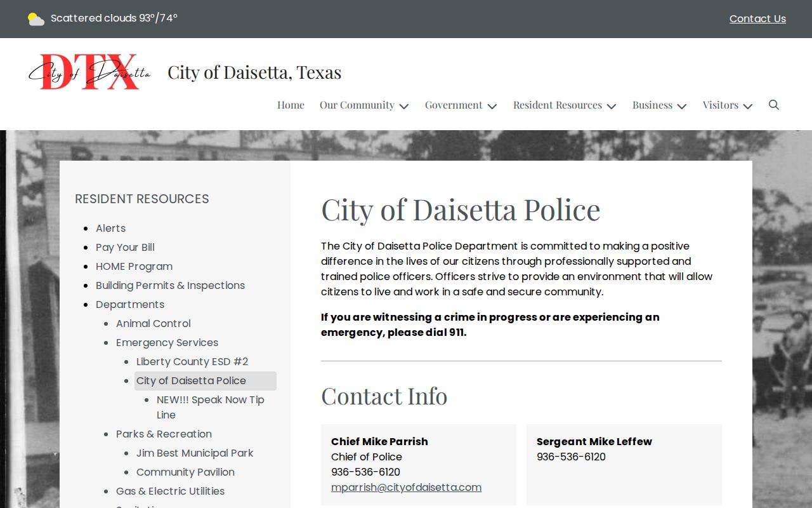812x508 pixels.
Task: Open HOME Program sidebar link
Action: (134, 266)
